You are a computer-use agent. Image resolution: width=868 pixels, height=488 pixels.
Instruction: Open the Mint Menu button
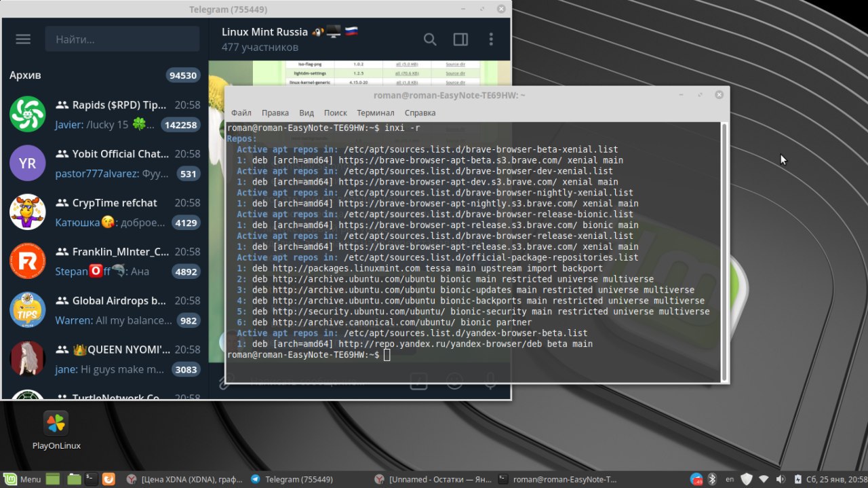(x=23, y=479)
